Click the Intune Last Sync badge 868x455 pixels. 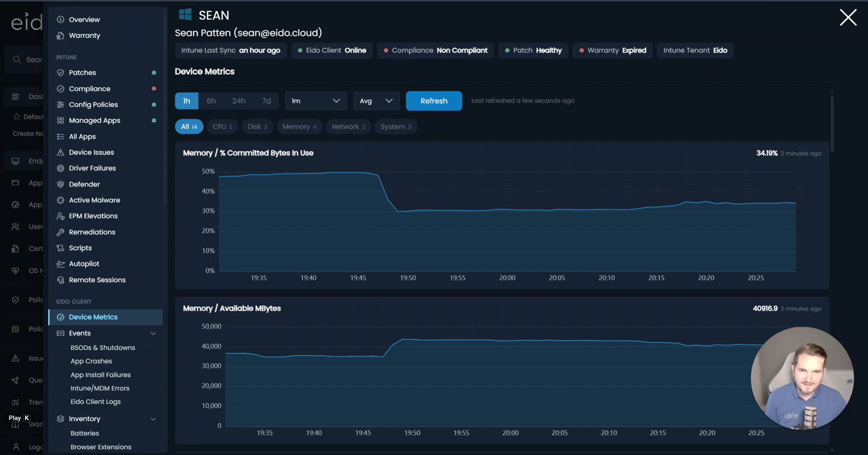coord(231,50)
